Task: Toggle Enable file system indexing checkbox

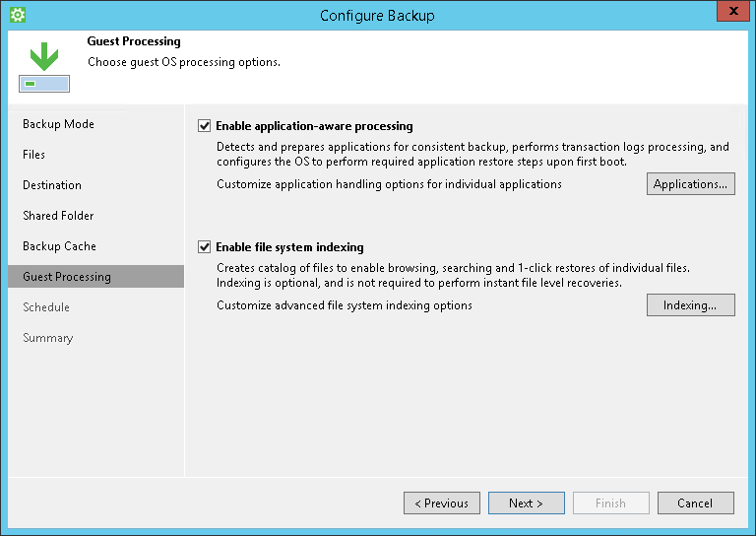Action: [205, 247]
